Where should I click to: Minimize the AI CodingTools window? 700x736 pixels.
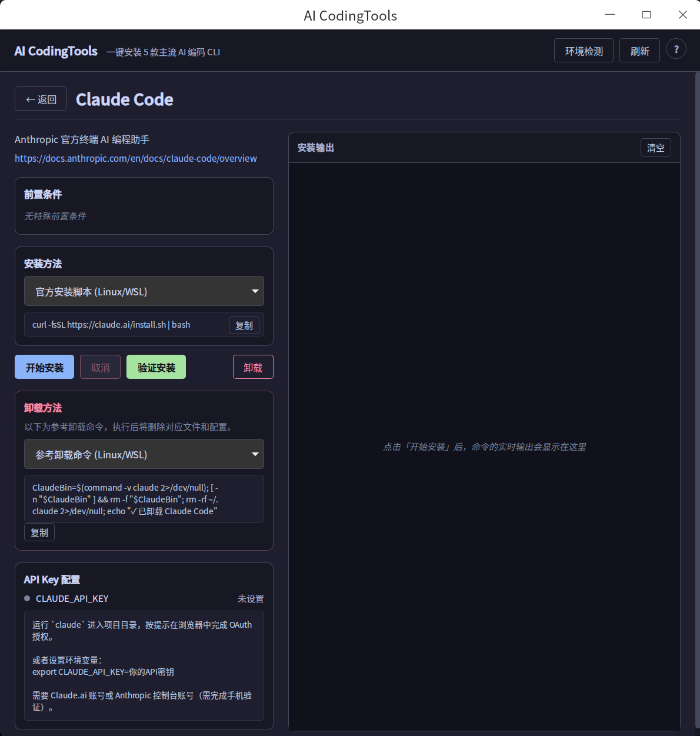[610, 15]
